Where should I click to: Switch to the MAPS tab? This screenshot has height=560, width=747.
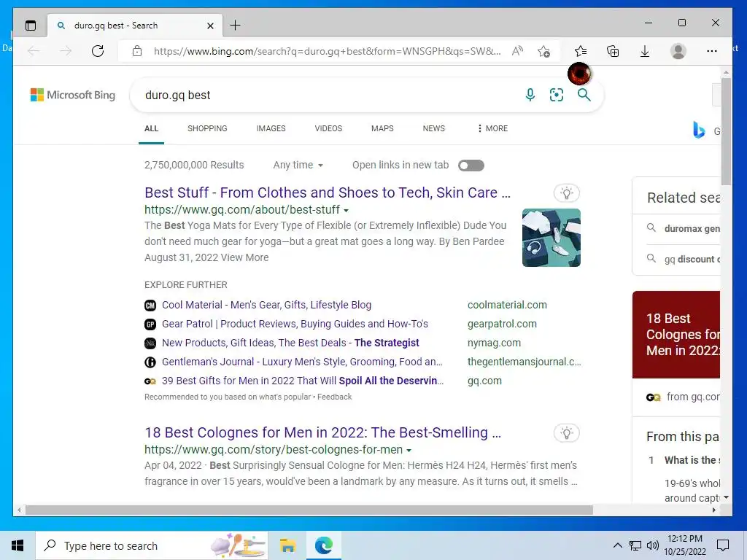coord(382,128)
